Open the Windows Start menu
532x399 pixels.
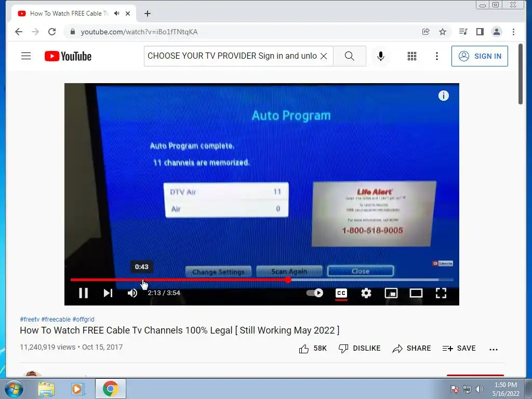(14, 389)
